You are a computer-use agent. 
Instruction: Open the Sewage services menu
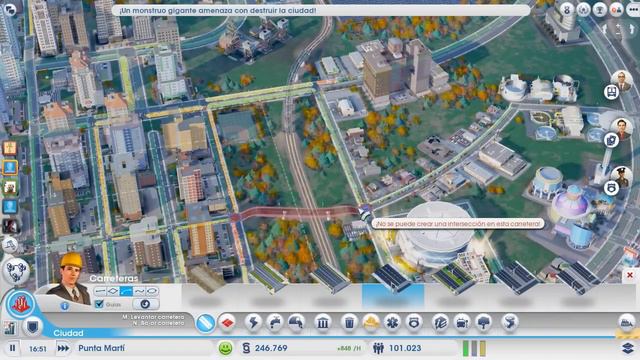296,322
